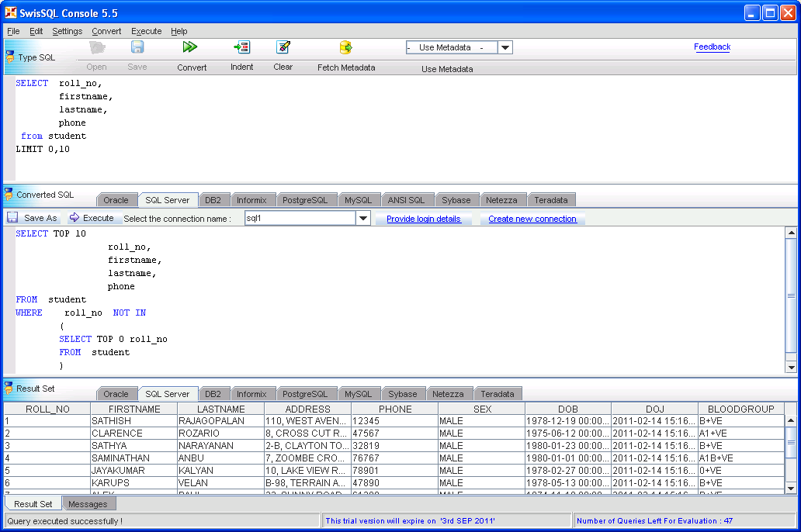The width and height of the screenshot is (801, 532).
Task: Show Teradata tab in Result Set
Action: click(498, 394)
